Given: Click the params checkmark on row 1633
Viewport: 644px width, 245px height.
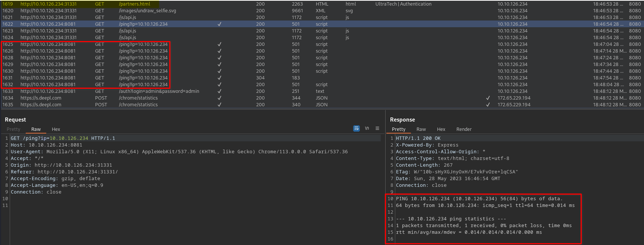Looking at the screenshot, I should 219,91.
